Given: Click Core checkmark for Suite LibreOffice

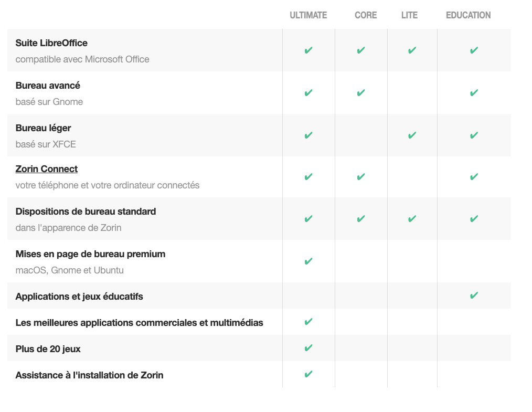Looking at the screenshot, I should 361,50.
